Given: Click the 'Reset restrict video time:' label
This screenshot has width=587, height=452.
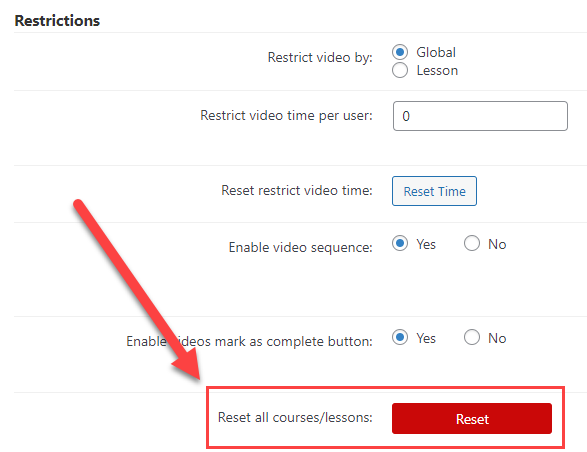Looking at the screenshot, I should click(x=297, y=190).
